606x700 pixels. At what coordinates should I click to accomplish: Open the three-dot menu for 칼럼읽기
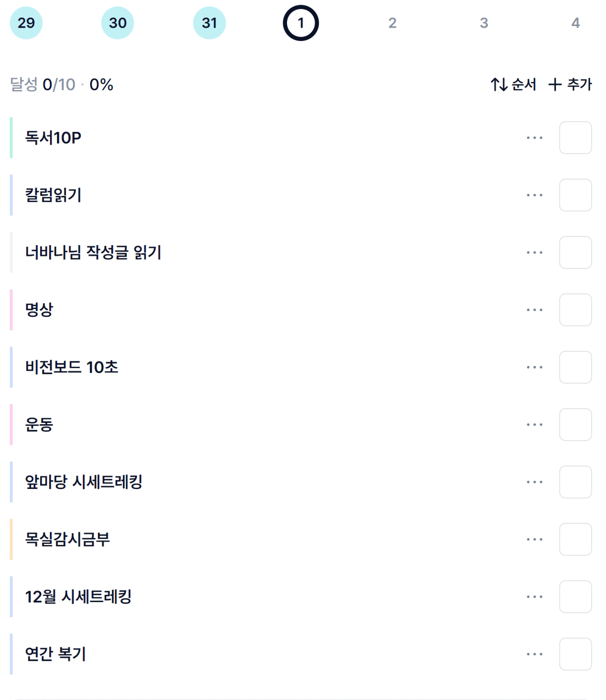click(x=534, y=195)
